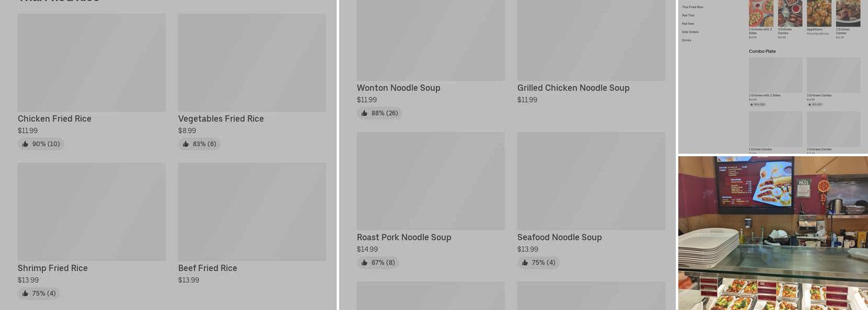The image size is (868, 310).
Task: Click thumbs-up icon for Wonton Noodle Soup
Action: pyautogui.click(x=365, y=113)
